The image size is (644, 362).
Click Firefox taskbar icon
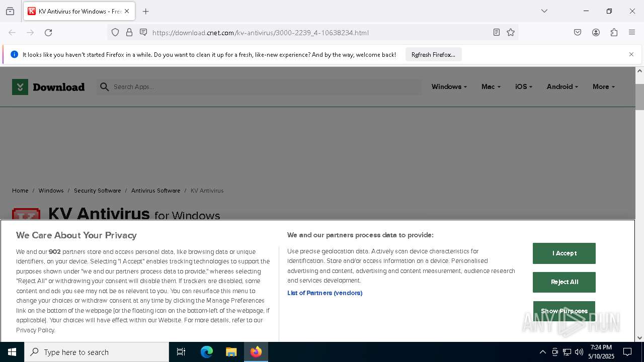click(256, 352)
